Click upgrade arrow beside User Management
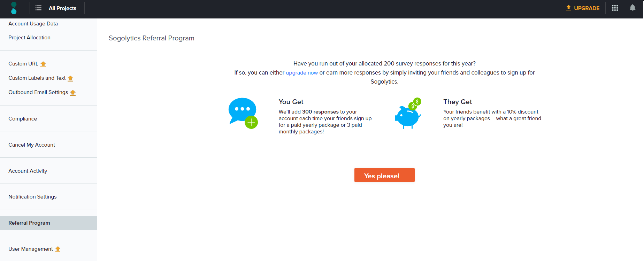Viewport: 644px width, 264px height. point(58,249)
